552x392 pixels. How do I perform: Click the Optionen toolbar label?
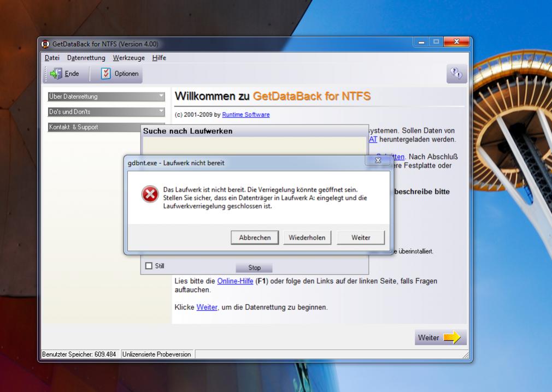(x=126, y=74)
